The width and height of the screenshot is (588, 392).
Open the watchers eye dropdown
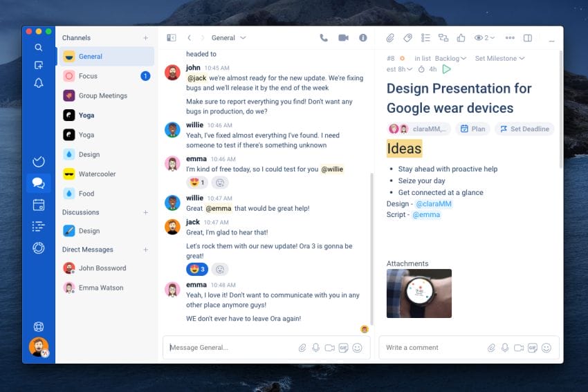pyautogui.click(x=484, y=38)
